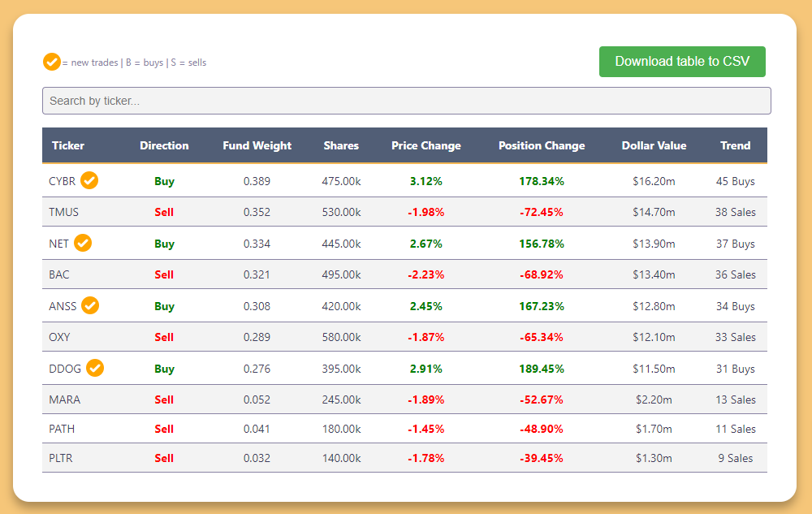Select the NET ticker text
The image size is (812, 514).
pos(58,244)
